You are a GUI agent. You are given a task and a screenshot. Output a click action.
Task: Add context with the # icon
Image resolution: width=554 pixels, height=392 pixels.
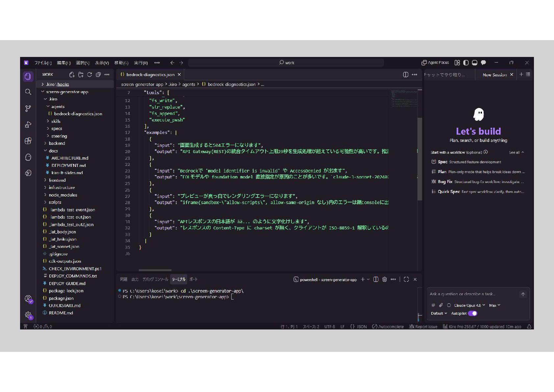pos(433,305)
